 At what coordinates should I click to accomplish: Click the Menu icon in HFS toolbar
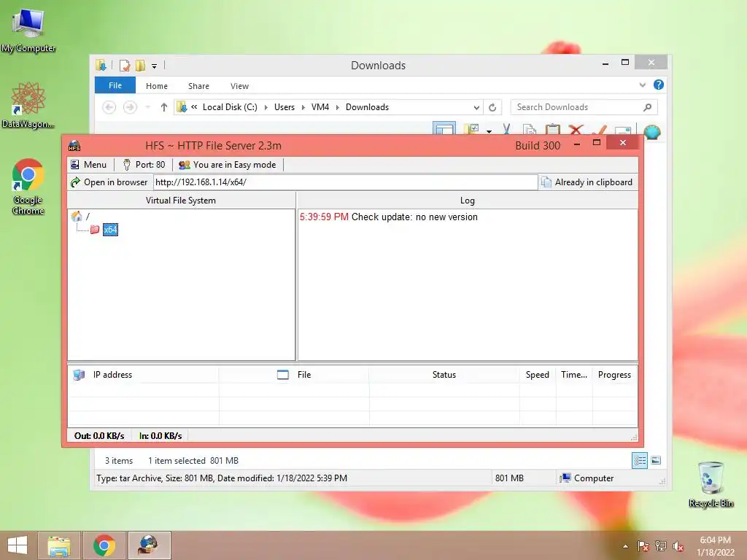click(x=75, y=165)
